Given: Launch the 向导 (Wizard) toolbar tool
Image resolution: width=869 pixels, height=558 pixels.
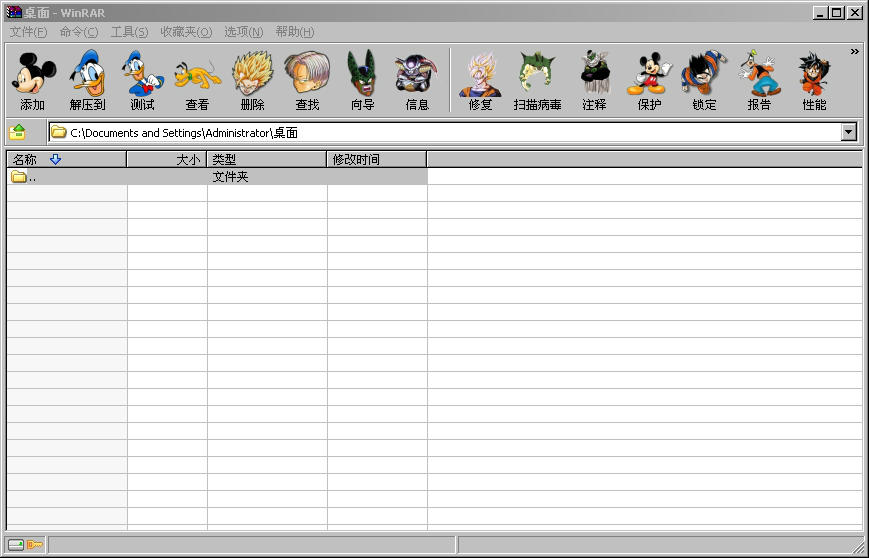Looking at the screenshot, I should click(362, 80).
